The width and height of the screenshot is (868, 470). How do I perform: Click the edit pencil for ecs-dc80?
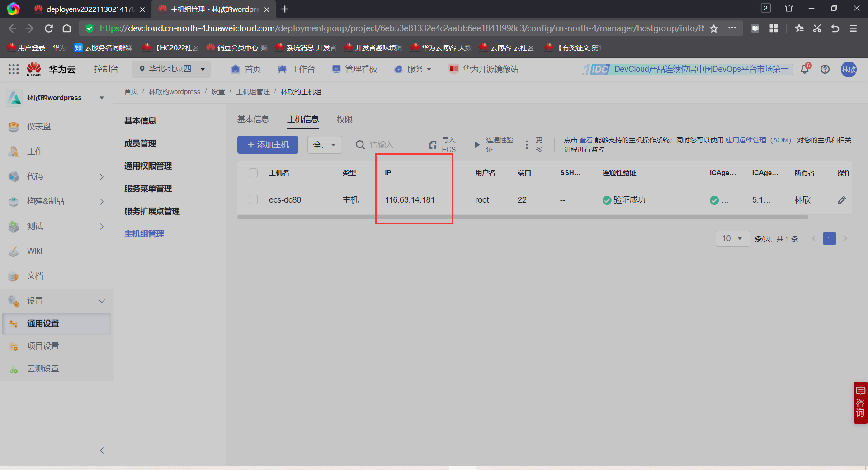click(x=842, y=200)
